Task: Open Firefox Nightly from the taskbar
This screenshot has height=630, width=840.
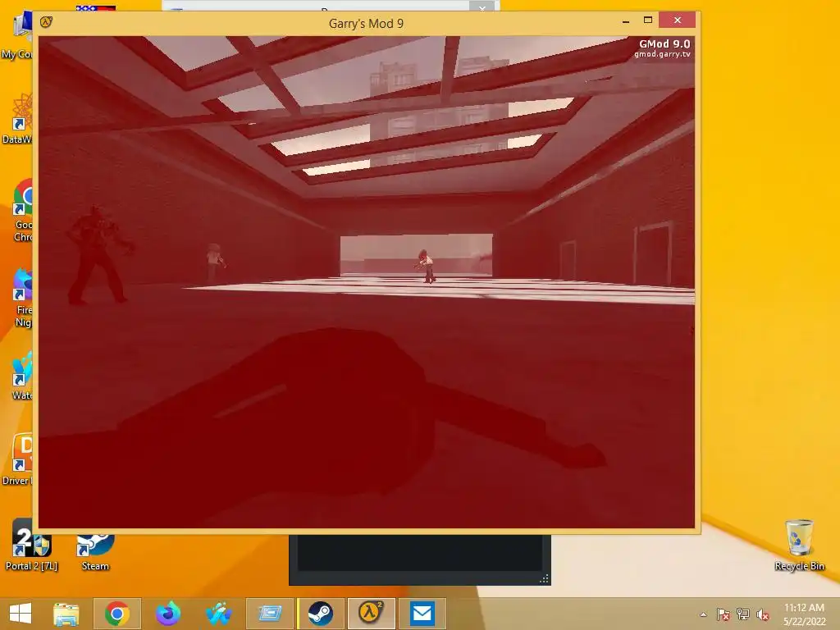Action: [167, 614]
